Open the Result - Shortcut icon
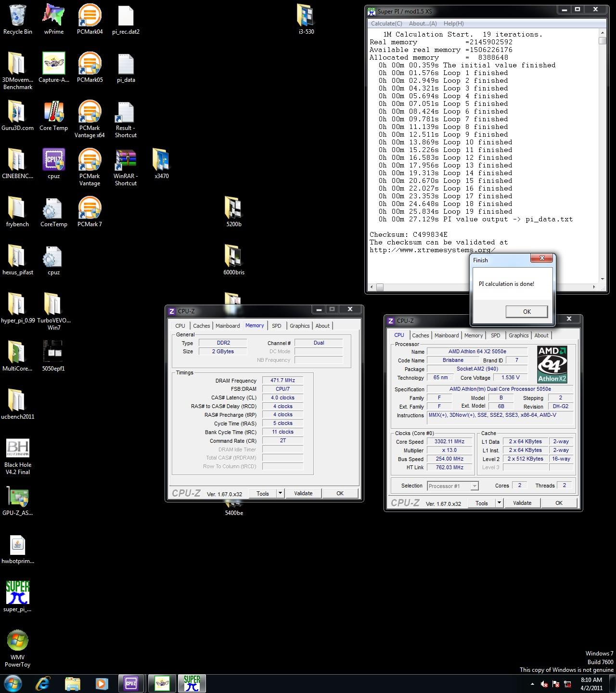This screenshot has width=616, height=693. 126,119
